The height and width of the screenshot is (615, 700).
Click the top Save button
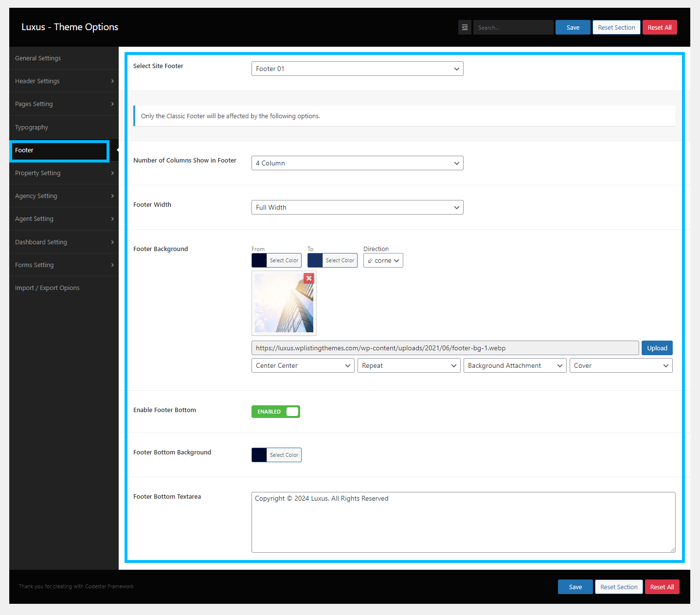click(x=573, y=28)
